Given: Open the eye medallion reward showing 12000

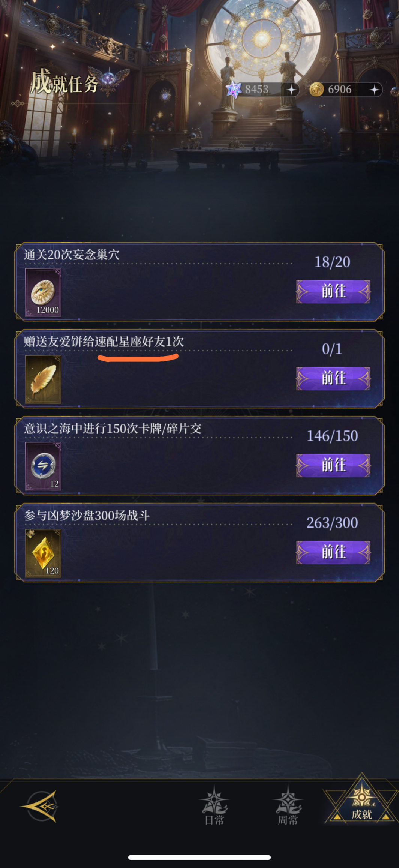Looking at the screenshot, I should tap(43, 292).
